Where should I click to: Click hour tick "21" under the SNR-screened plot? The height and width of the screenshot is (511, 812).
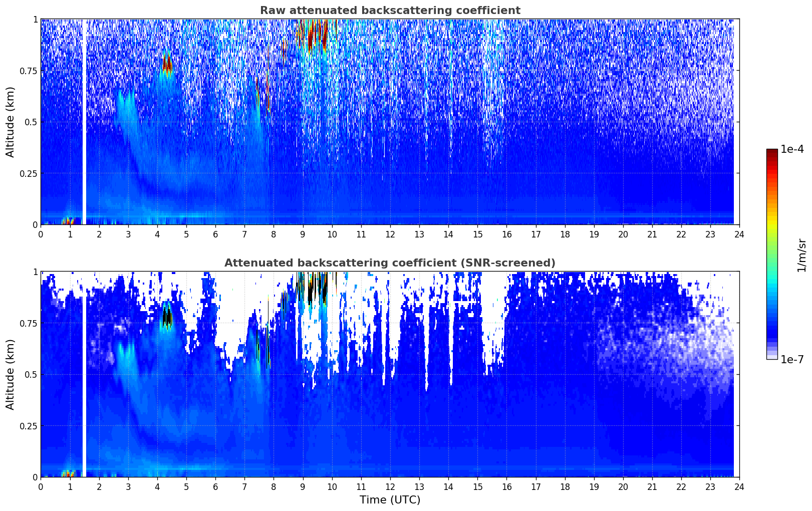tap(652, 486)
